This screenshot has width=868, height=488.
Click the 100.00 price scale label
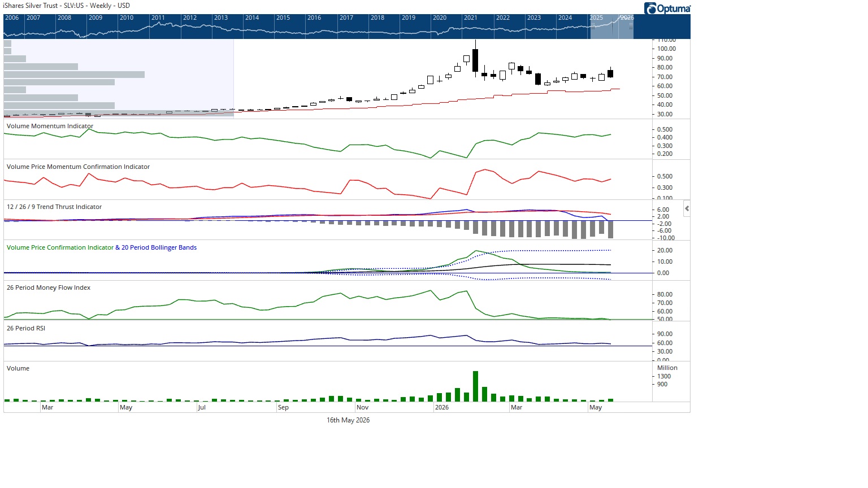coord(666,49)
